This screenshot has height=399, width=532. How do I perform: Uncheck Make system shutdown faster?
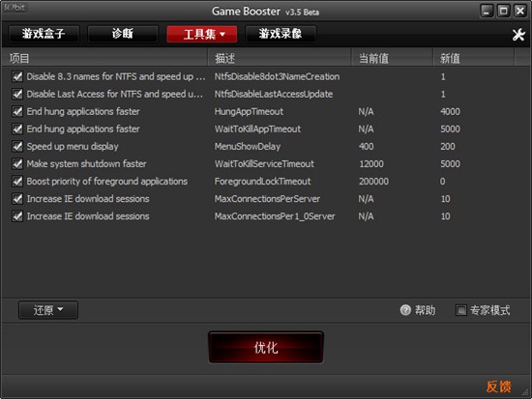pos(17,163)
